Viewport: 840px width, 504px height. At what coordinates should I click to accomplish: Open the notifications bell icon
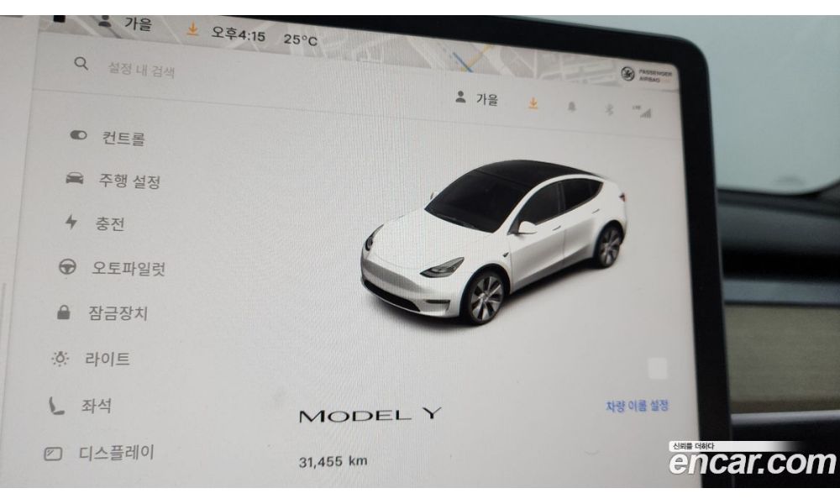click(571, 107)
